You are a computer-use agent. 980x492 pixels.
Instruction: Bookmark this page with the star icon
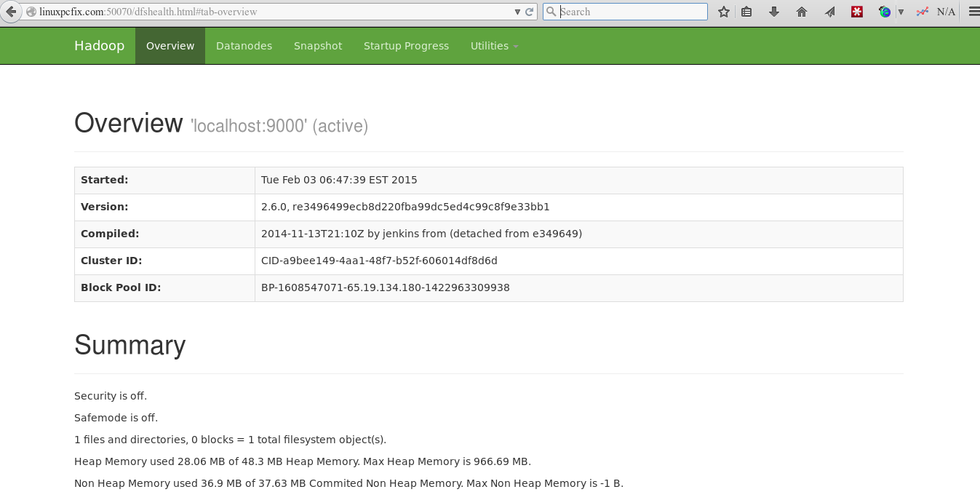(x=723, y=12)
